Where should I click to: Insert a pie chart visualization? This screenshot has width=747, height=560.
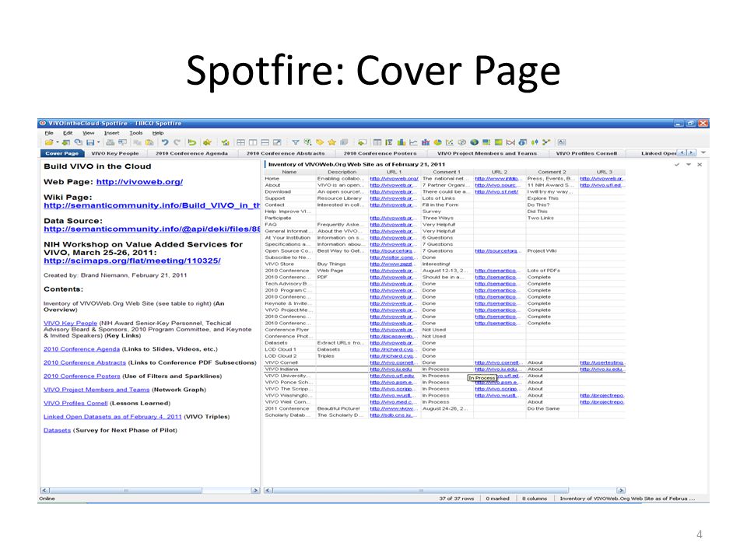pos(438,142)
